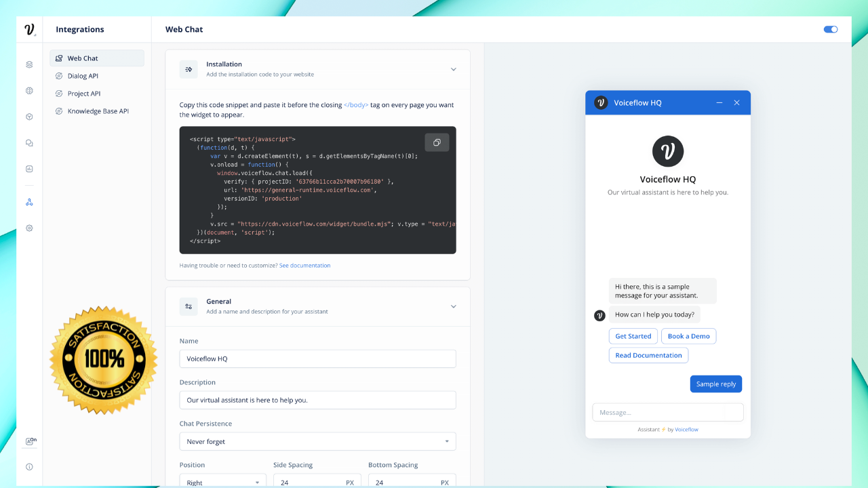Toggle the Web Chat switch in the top-right
Image resolution: width=868 pixels, height=488 pixels.
pyautogui.click(x=831, y=29)
